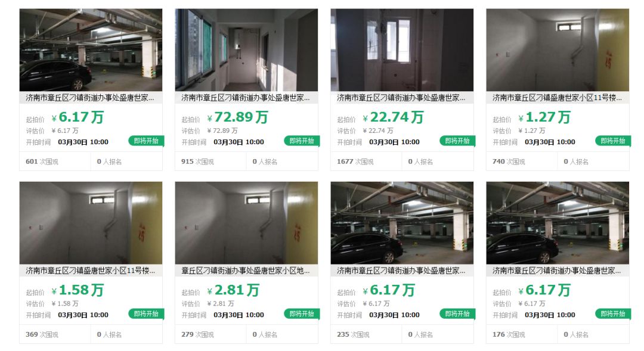Open the 1.27万 storage room photo
The width and height of the screenshot is (644, 351).
pyautogui.click(x=558, y=50)
